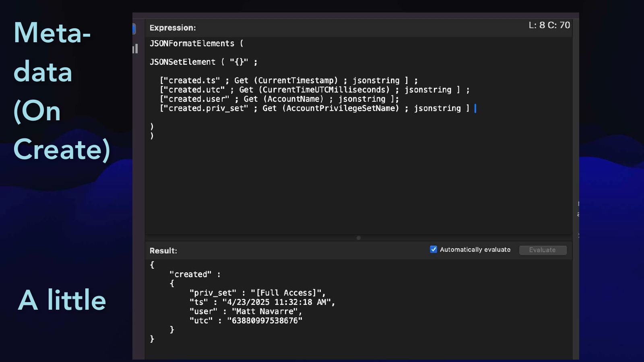Click the split pane divider handle dot
Screen dimensions: 644x362
pyautogui.click(x=358, y=238)
